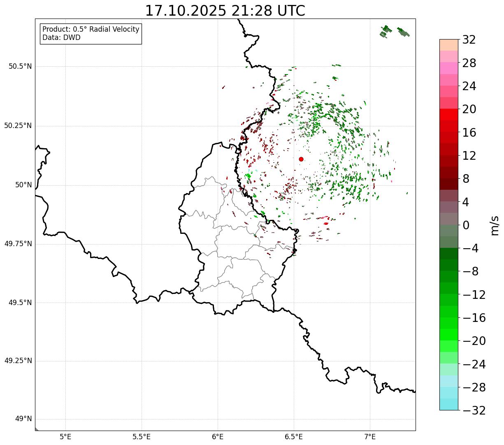Click the colorbar value 12

click(x=469, y=156)
